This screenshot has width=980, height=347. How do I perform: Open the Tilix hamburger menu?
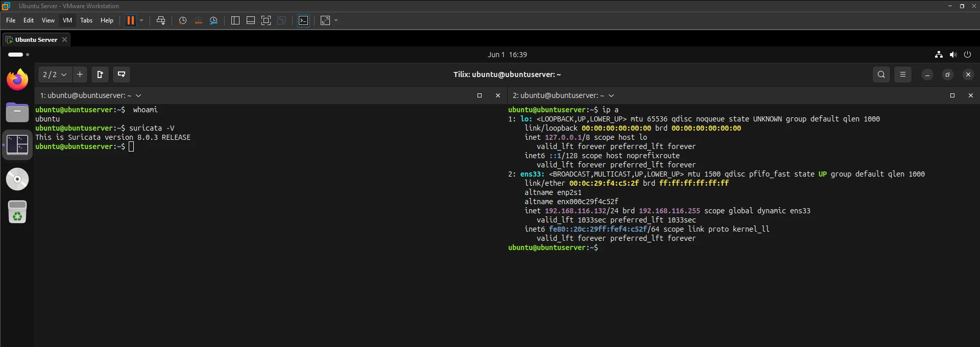click(903, 75)
